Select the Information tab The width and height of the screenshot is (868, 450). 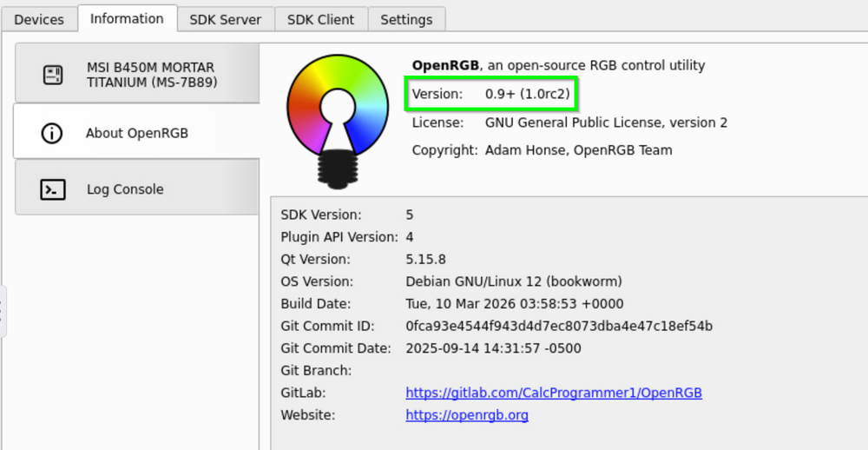tap(127, 18)
